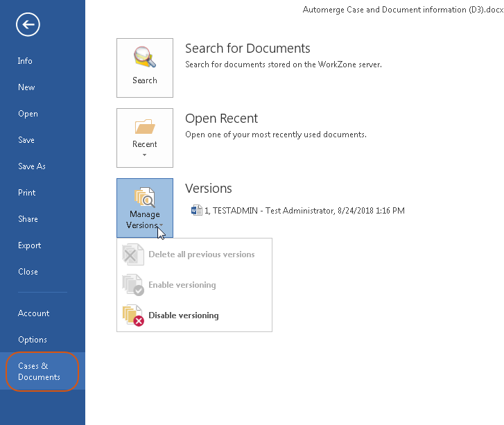This screenshot has height=425, width=504.
Task: Open the Print page
Action: [x=27, y=193]
